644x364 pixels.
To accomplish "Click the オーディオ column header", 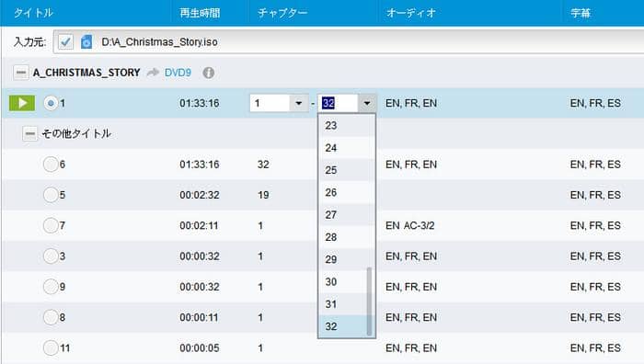I will pos(410,13).
